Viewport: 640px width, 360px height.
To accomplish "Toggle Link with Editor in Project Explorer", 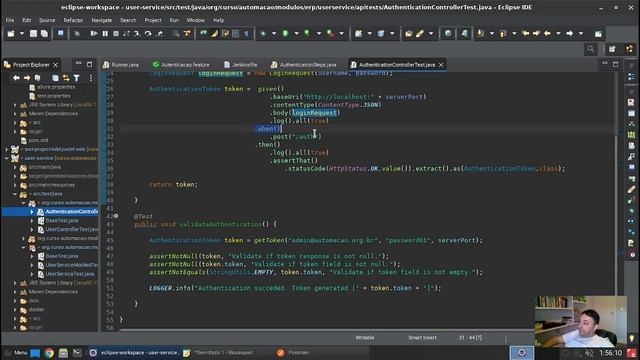I will (x=66, y=78).
